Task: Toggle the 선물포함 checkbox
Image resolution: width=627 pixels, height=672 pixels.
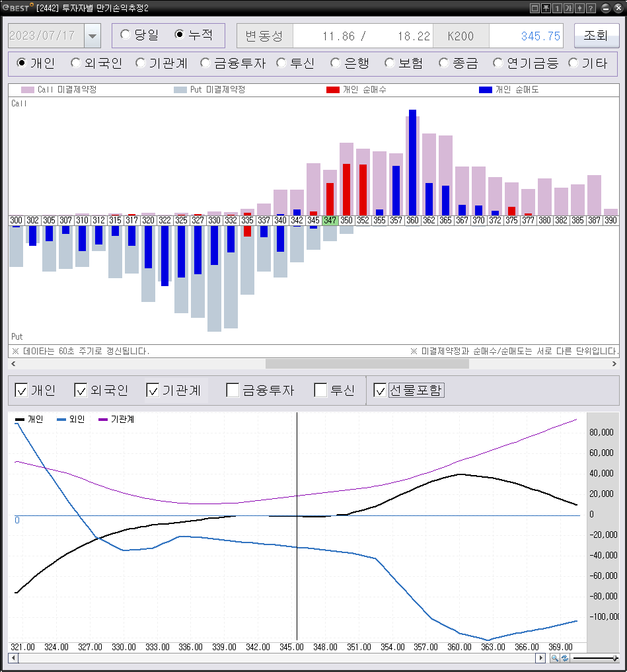Action: [x=380, y=390]
